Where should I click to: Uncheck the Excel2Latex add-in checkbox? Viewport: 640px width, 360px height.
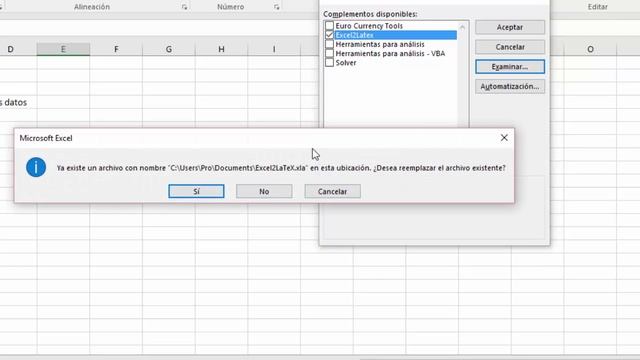329,35
